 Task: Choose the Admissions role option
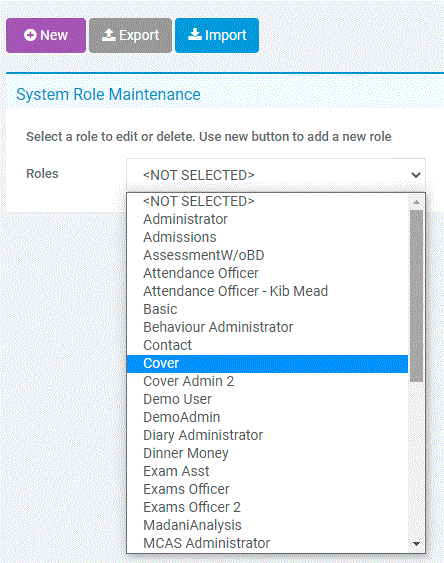(267, 237)
